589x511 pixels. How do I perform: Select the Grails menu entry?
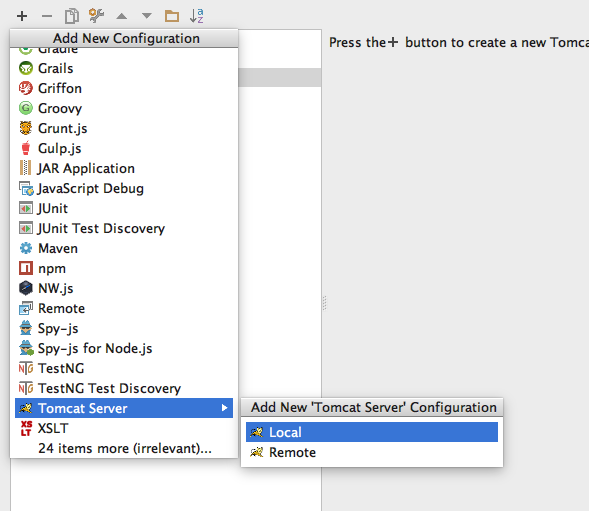124,68
